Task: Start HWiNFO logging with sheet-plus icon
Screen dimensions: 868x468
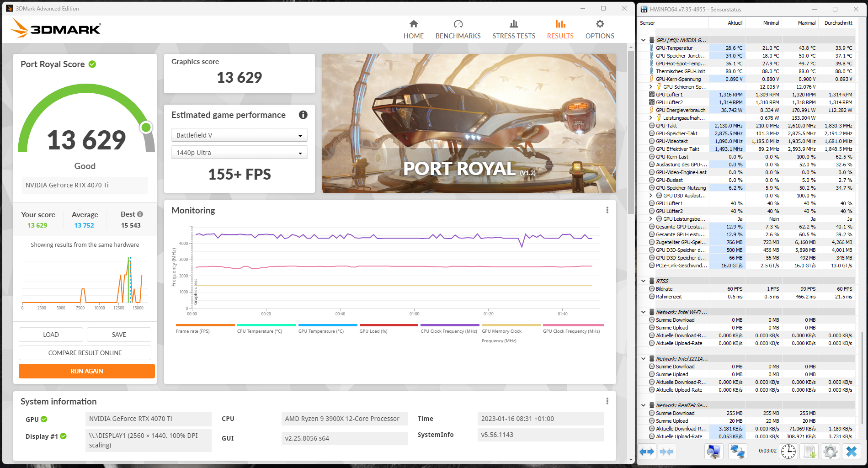Action: click(809, 452)
